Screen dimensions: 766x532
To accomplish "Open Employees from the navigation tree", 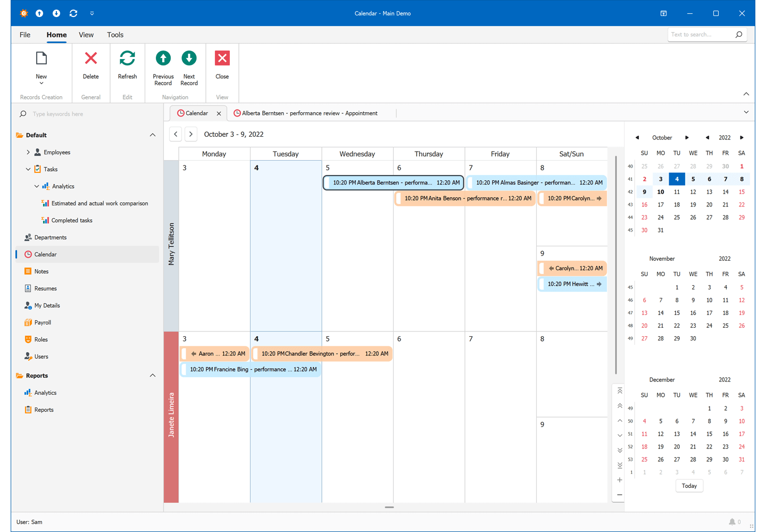I will (57, 152).
